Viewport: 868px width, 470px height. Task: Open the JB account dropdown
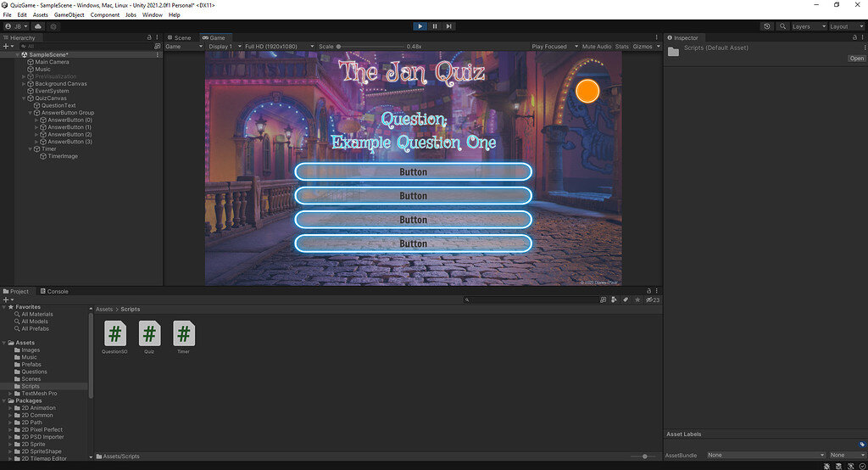coord(16,26)
